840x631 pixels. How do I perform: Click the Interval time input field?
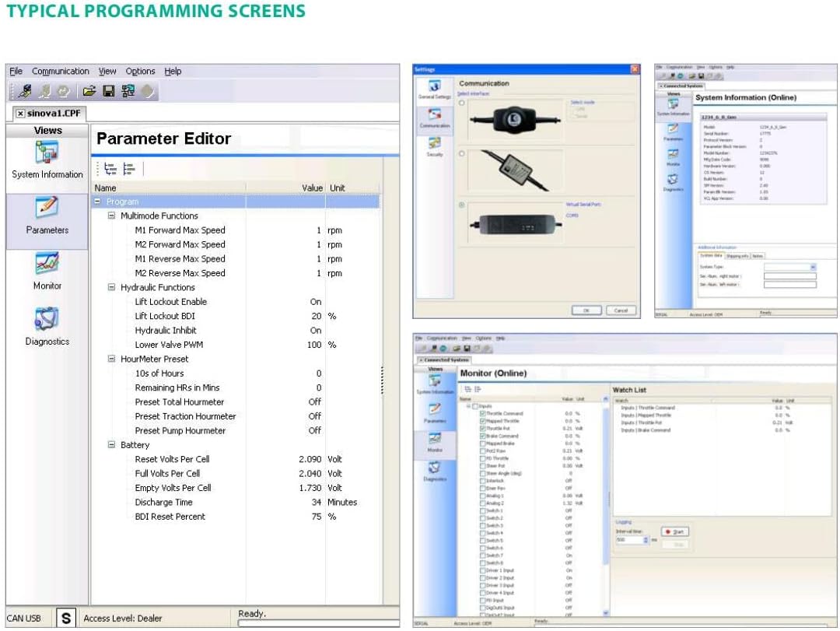click(628, 539)
